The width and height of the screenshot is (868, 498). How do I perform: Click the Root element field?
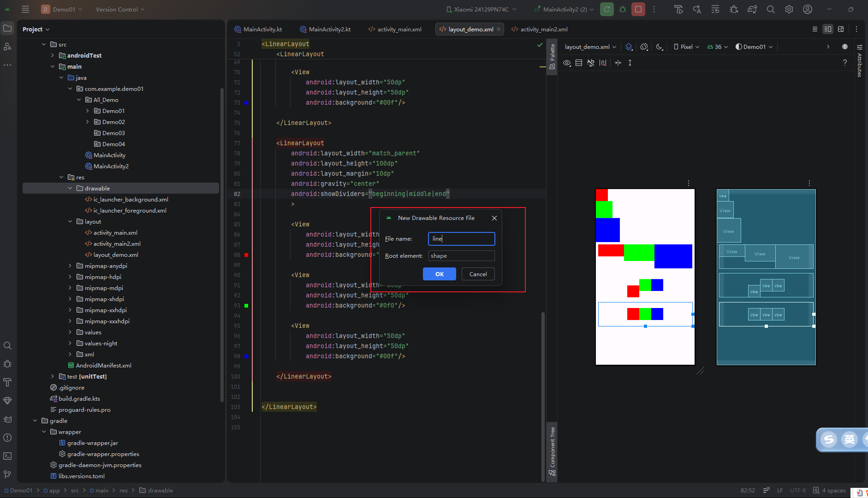(462, 256)
